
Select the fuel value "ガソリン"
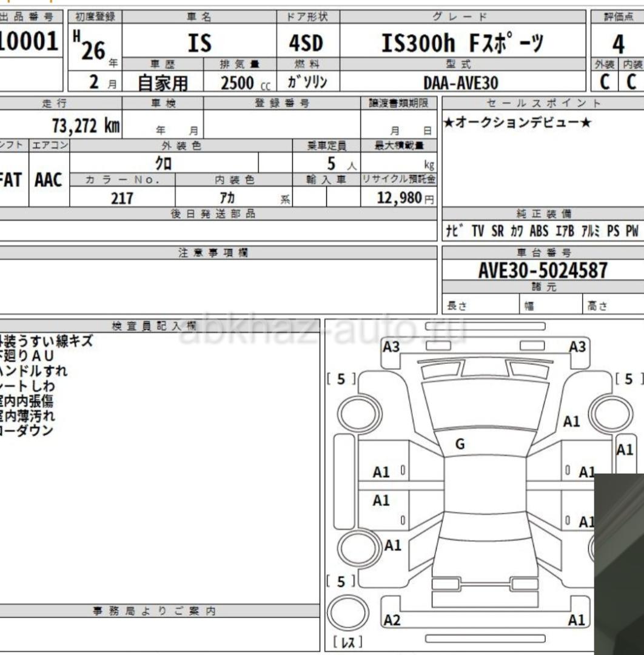coord(307,82)
